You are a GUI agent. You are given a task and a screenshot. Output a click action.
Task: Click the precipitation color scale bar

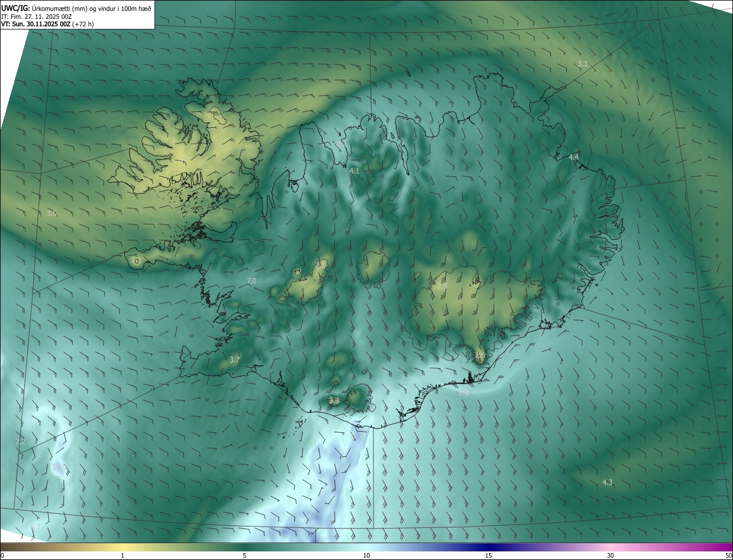coord(366,547)
